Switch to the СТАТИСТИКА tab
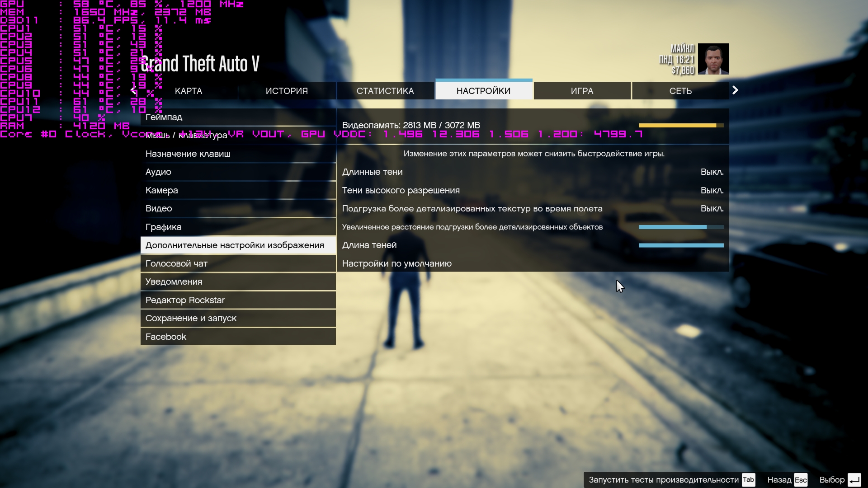 (x=385, y=91)
